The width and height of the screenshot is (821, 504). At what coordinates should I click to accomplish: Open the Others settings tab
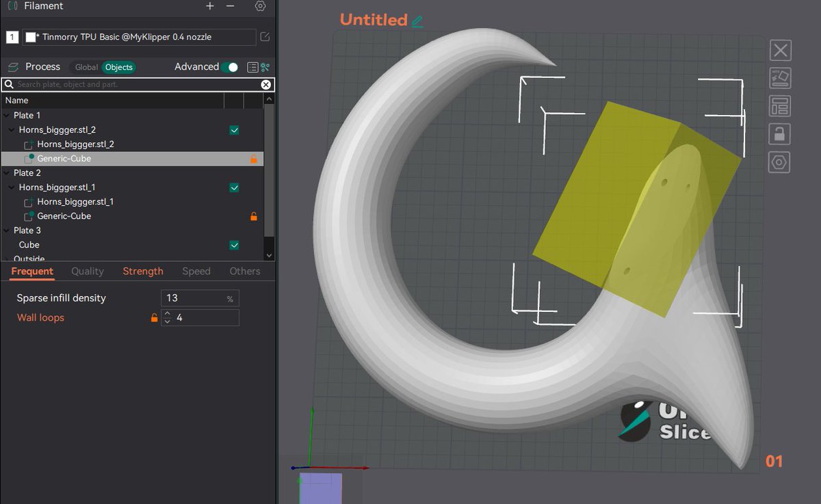coord(245,271)
